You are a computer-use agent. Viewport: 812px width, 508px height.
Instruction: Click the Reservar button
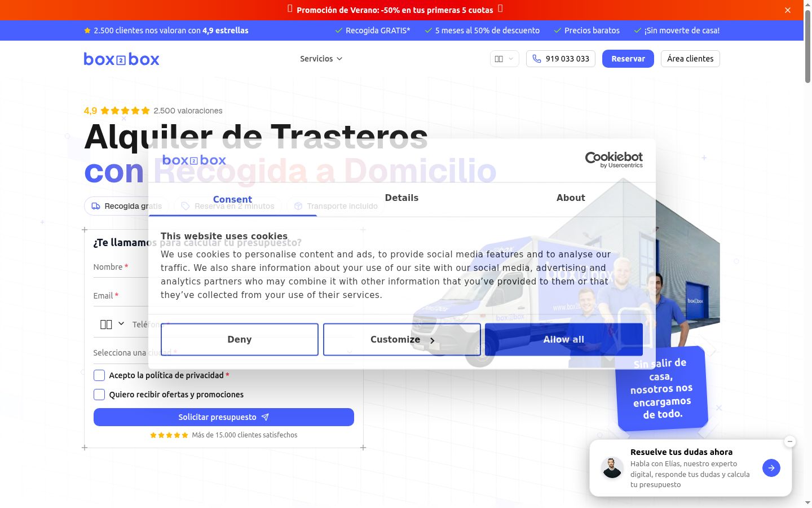pyautogui.click(x=628, y=59)
